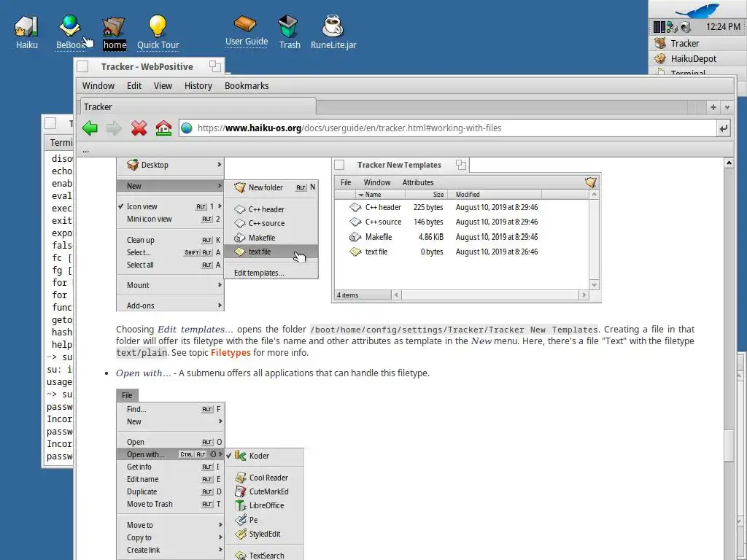The image size is (747, 560).
Task: Go forward with the right arrow
Action: [114, 128]
